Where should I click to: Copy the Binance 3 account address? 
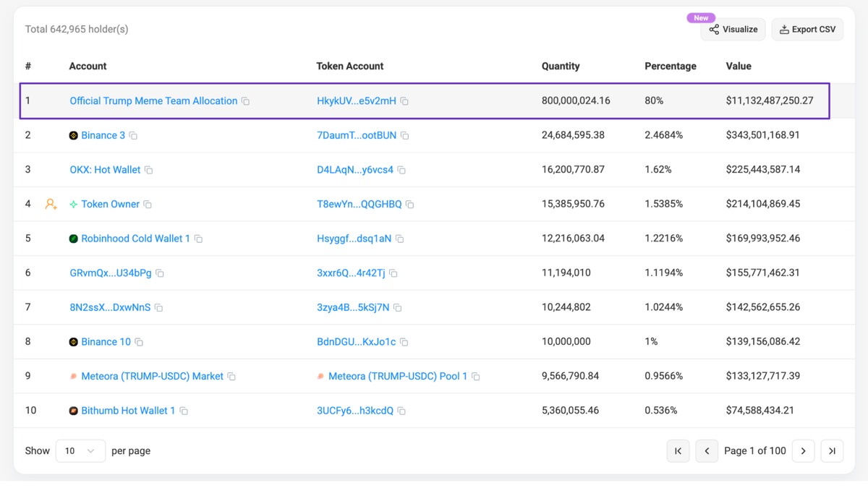(133, 136)
